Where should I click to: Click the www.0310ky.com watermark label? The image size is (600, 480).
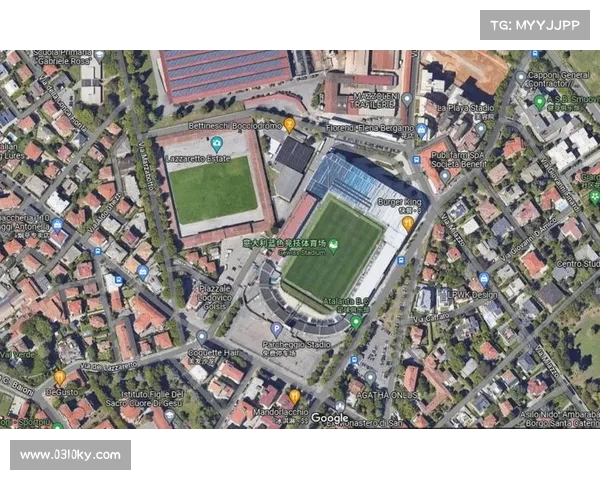pos(70,455)
